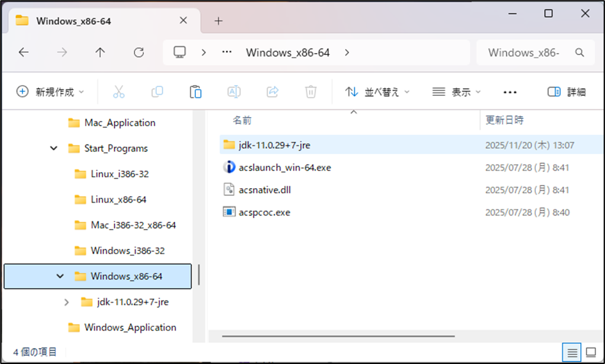
Task: Click the Share icon in toolbar
Action: click(x=272, y=92)
